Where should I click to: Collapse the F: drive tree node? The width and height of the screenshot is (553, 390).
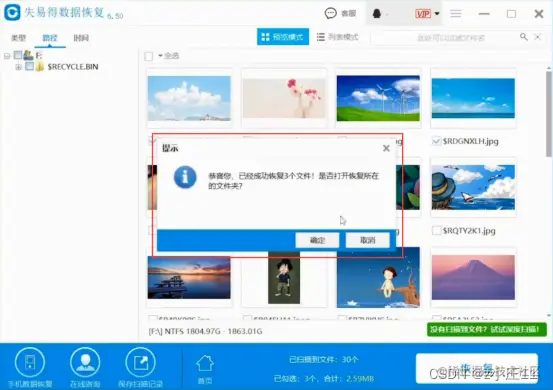[x=7, y=56]
